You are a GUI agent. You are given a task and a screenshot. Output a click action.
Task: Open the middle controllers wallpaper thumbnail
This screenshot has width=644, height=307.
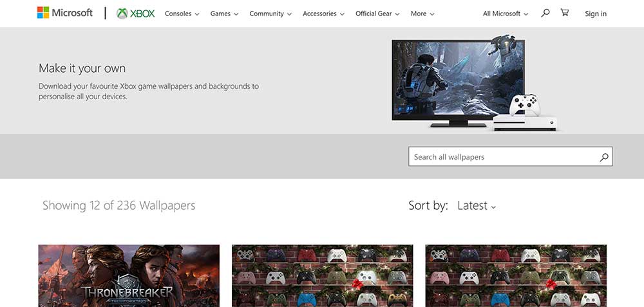[x=323, y=276]
